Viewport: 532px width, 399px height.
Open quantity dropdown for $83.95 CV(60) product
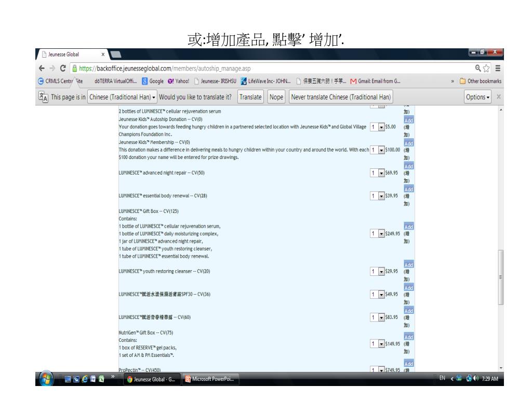[377, 317]
